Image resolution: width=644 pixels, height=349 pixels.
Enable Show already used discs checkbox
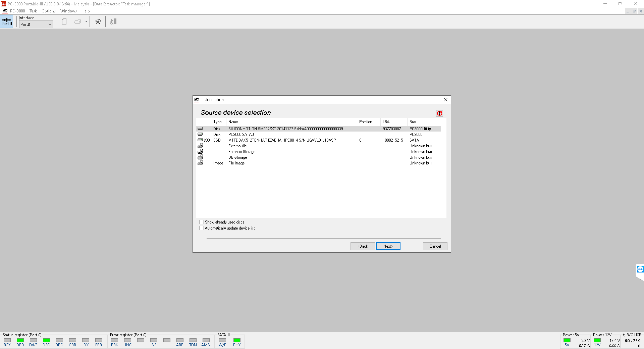(202, 222)
